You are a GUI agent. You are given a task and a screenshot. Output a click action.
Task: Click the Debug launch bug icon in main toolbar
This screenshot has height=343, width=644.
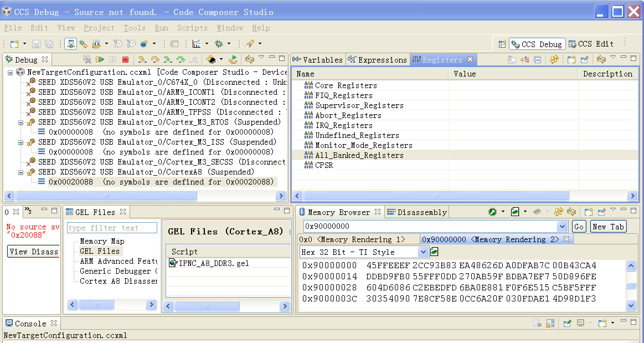pos(219,44)
